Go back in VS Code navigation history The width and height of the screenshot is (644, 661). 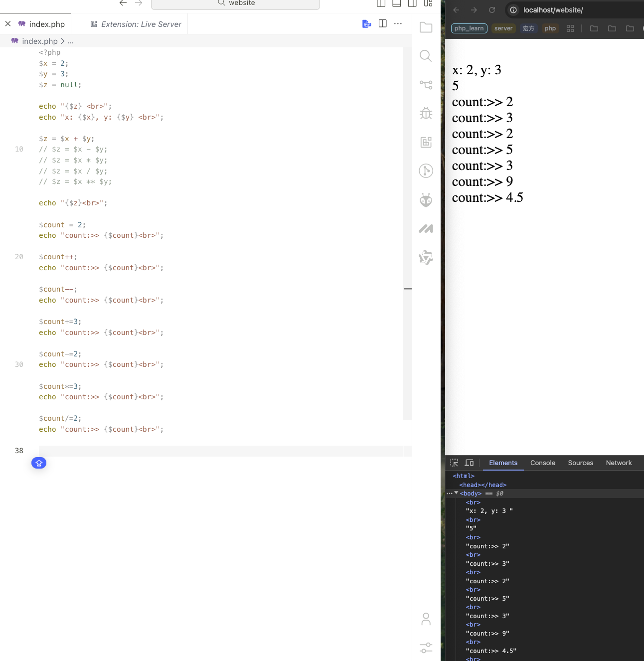(x=123, y=3)
